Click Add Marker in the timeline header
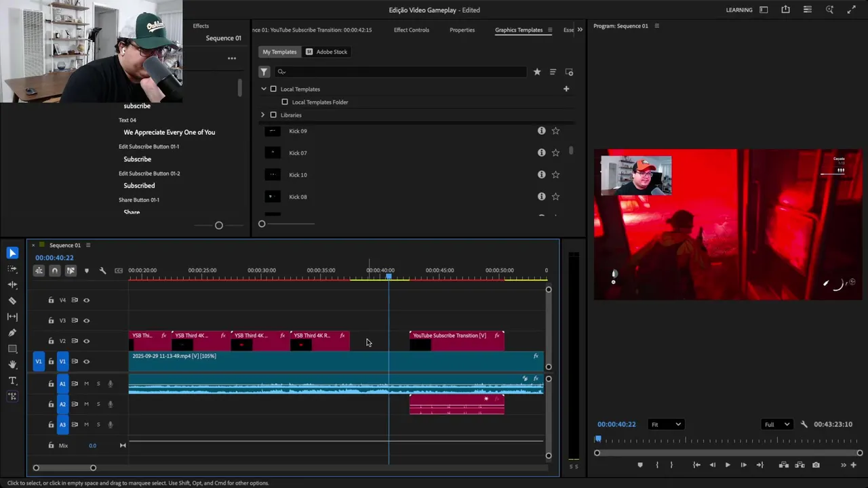 point(86,270)
